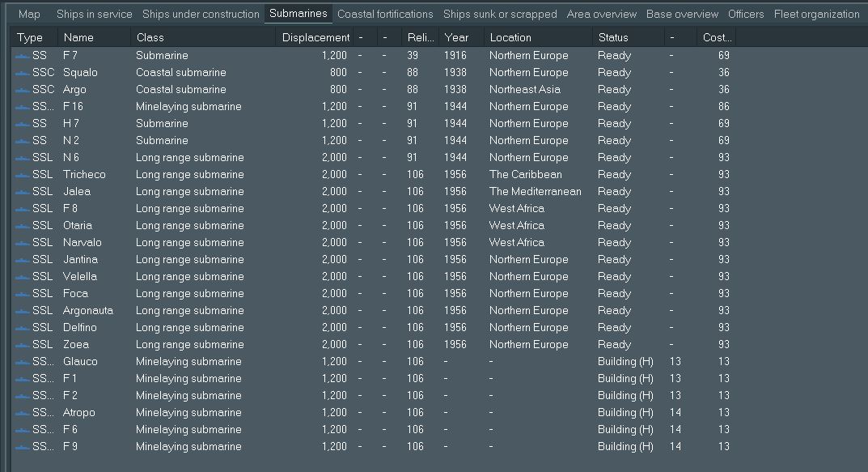Screen dimensions: 868x472
Task: Click the submarine icon for F 2
Action: (x=22, y=396)
